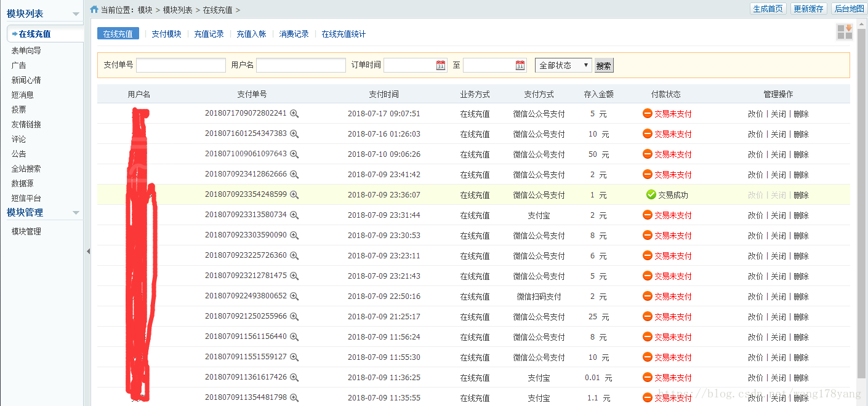
Task: Switch to the 支付模块 tab
Action: point(166,34)
